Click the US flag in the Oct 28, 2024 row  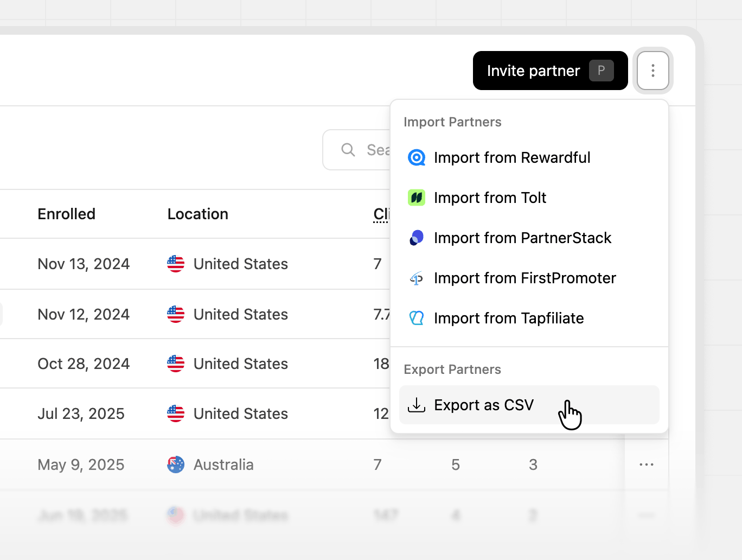176,364
